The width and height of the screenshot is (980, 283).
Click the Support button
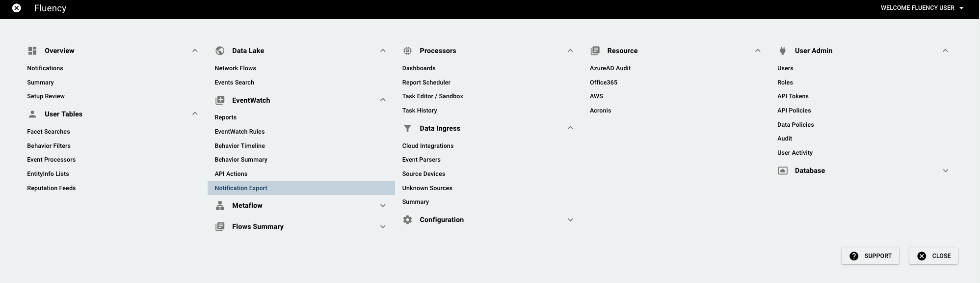point(870,256)
